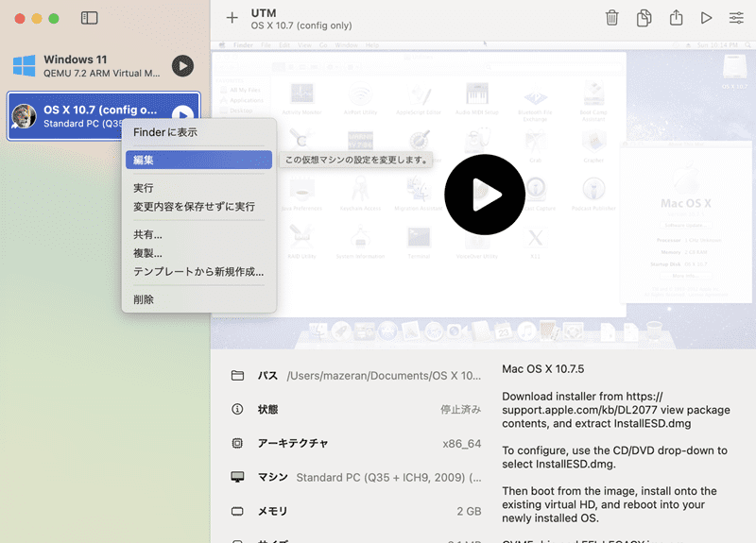Click the Windows 11 logo icon
Screen dimensions: 756x543
pos(25,66)
